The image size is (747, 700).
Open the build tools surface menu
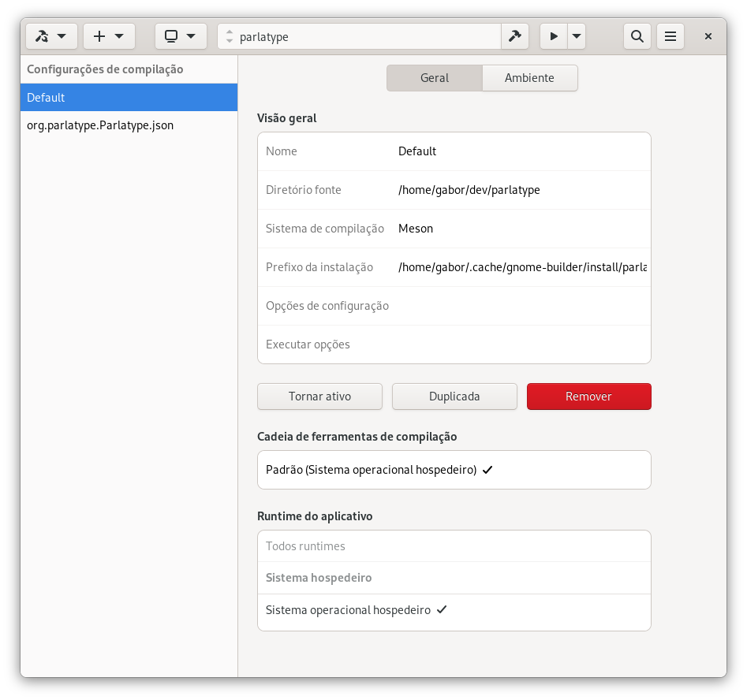[51, 36]
